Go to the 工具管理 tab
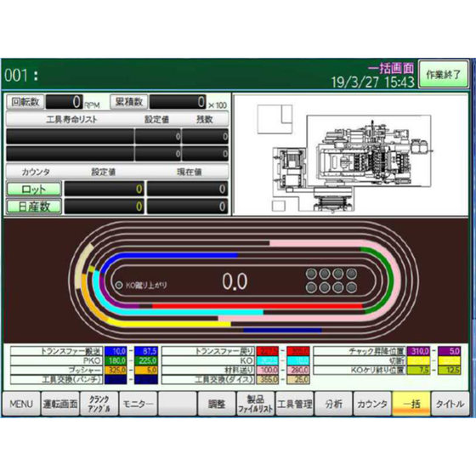 point(294,404)
